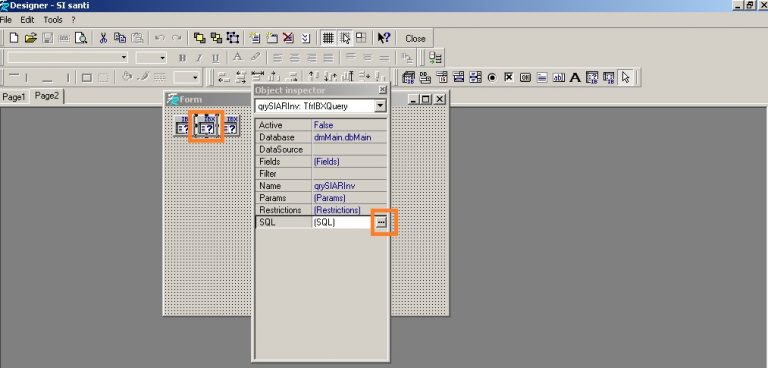Select the database component tool in palette
The height and width of the screenshot is (368, 768).
pyautogui.click(x=408, y=77)
